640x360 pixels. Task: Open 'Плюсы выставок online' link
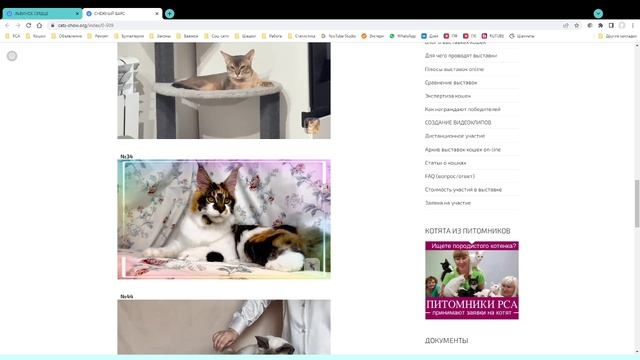click(454, 69)
